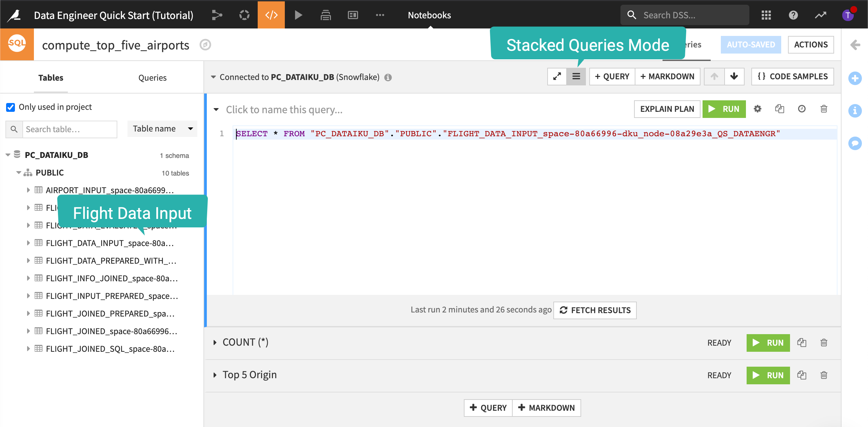The width and height of the screenshot is (868, 427).
Task: Focus the Search DSS field
Action: pyautogui.click(x=685, y=15)
